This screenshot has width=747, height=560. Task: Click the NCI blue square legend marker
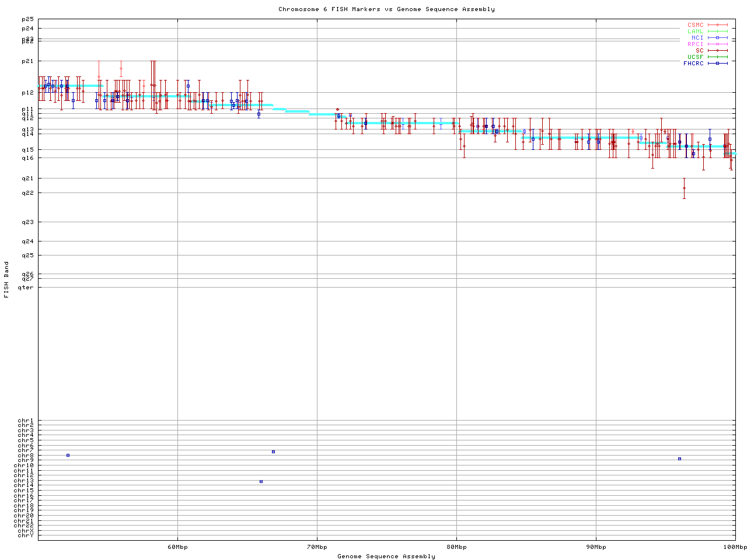(x=717, y=38)
